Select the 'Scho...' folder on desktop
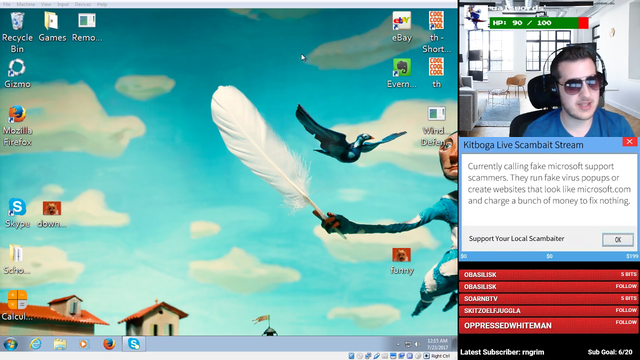The height and width of the screenshot is (360, 640). tap(16, 260)
